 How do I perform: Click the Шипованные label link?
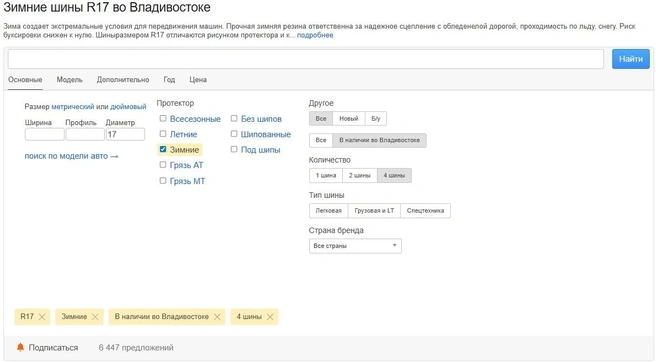(266, 134)
